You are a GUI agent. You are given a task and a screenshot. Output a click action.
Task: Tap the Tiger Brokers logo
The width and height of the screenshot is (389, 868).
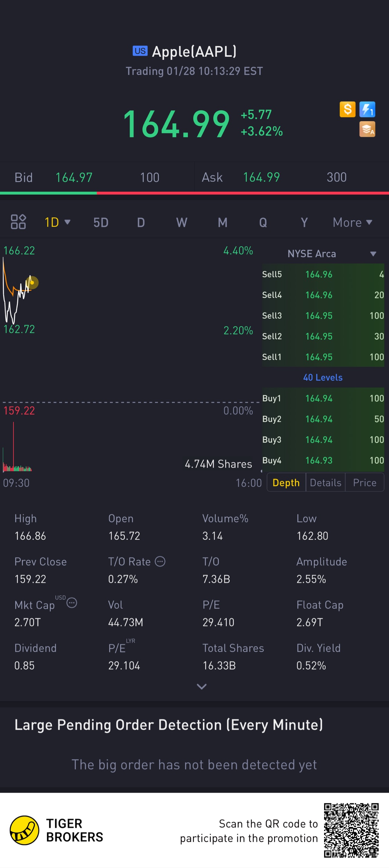pos(24,830)
